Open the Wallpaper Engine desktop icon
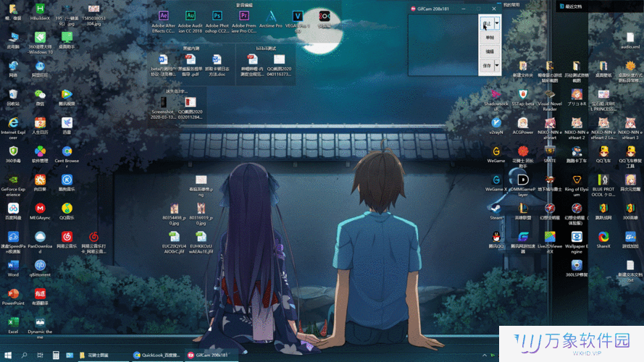The image size is (644, 362). pyautogui.click(x=577, y=242)
